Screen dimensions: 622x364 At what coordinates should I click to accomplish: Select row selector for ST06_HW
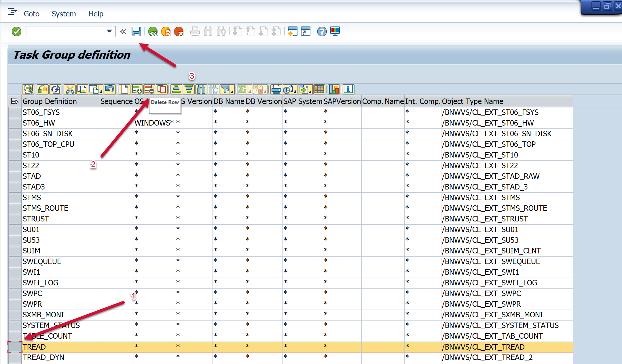pyautogui.click(x=15, y=123)
